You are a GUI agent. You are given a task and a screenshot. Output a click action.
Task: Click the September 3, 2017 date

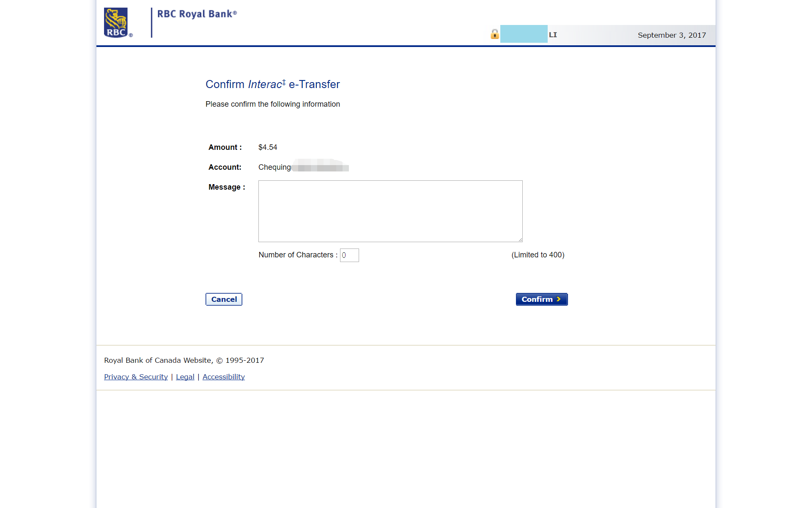click(672, 35)
